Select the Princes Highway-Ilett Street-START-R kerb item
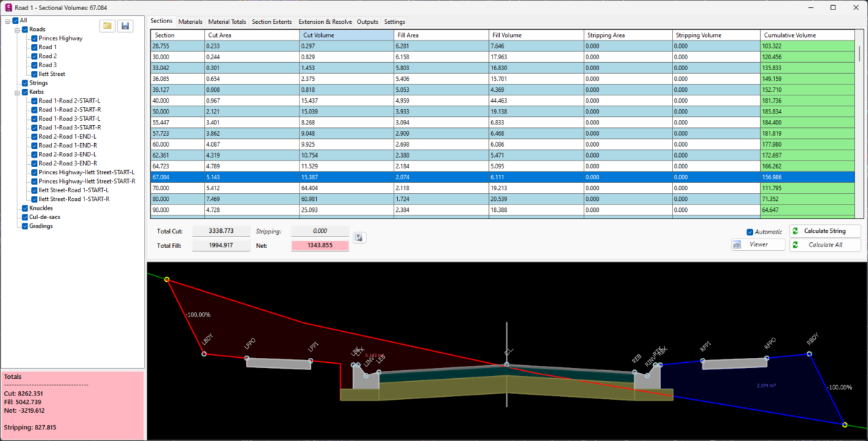The height and width of the screenshot is (441, 868). point(87,181)
